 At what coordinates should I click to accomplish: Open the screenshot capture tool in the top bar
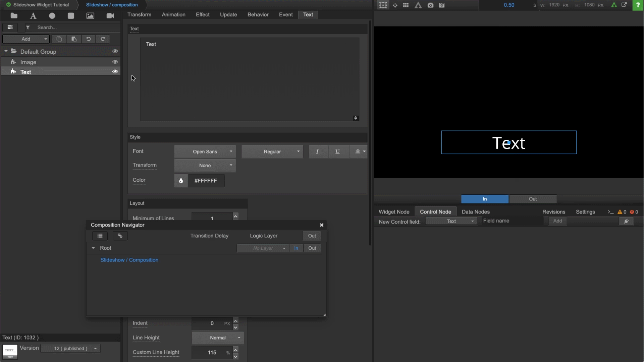point(431,5)
